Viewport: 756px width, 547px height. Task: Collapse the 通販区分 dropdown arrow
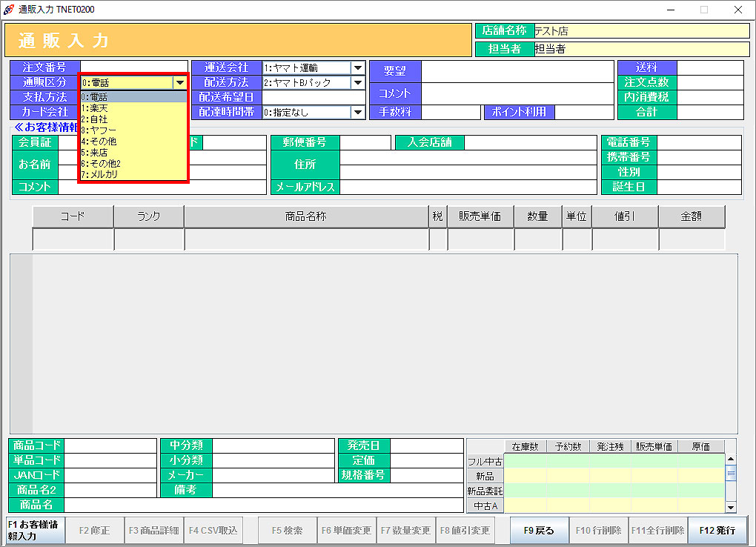[179, 83]
